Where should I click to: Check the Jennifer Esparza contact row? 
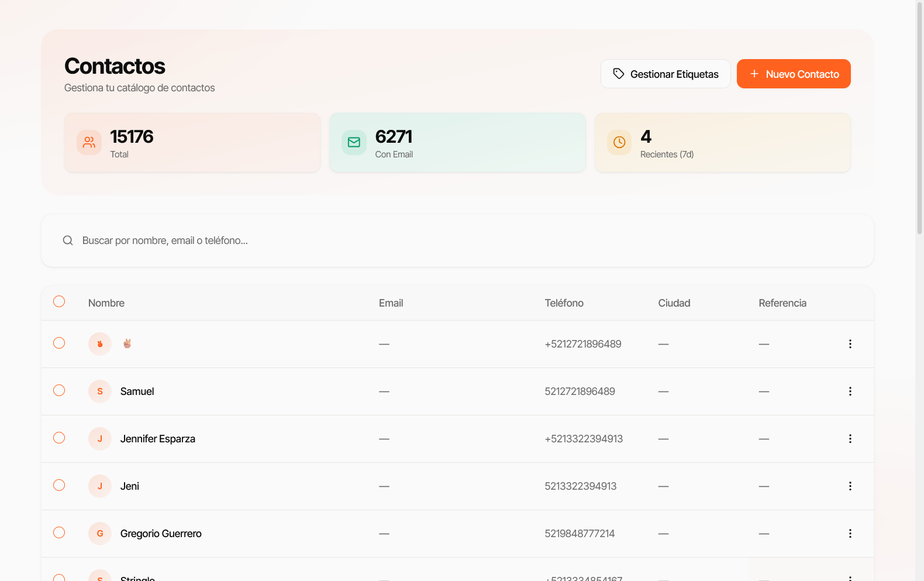point(59,438)
